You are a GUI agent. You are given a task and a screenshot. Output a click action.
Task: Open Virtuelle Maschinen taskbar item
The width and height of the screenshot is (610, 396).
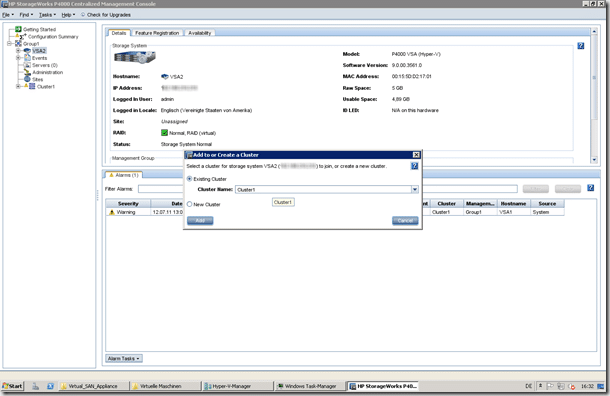165,386
